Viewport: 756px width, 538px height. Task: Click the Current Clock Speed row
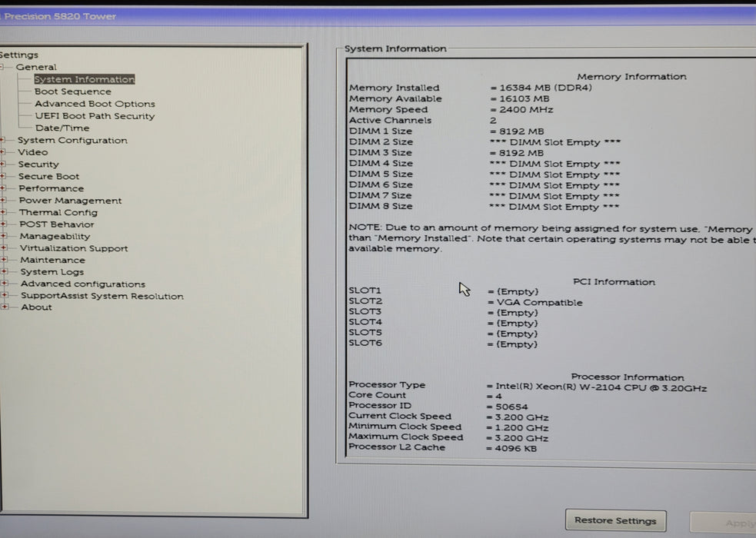pyautogui.click(x=449, y=417)
